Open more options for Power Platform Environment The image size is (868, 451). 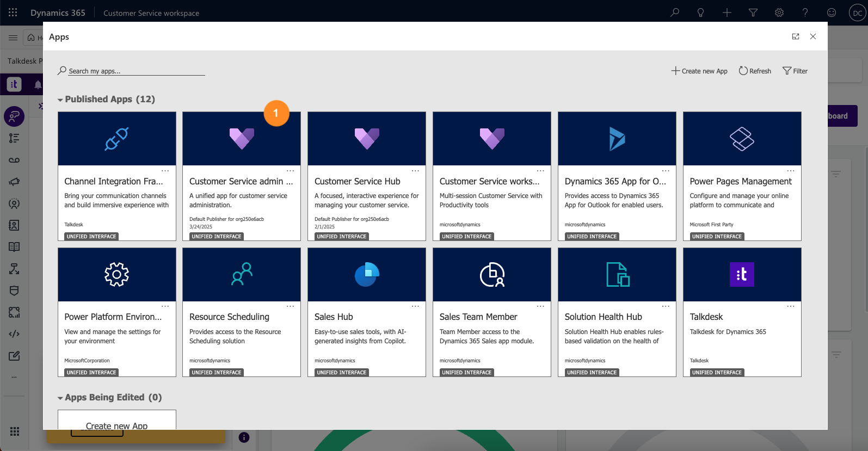click(x=165, y=306)
